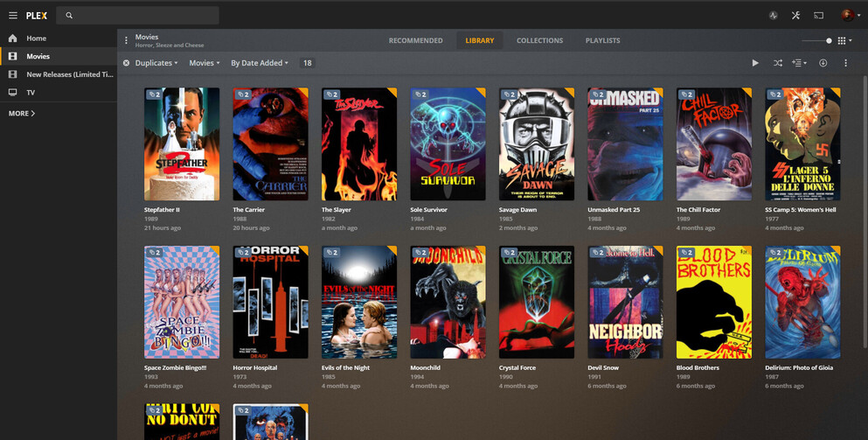
Task: Play all filtered movies
Action: 755,63
